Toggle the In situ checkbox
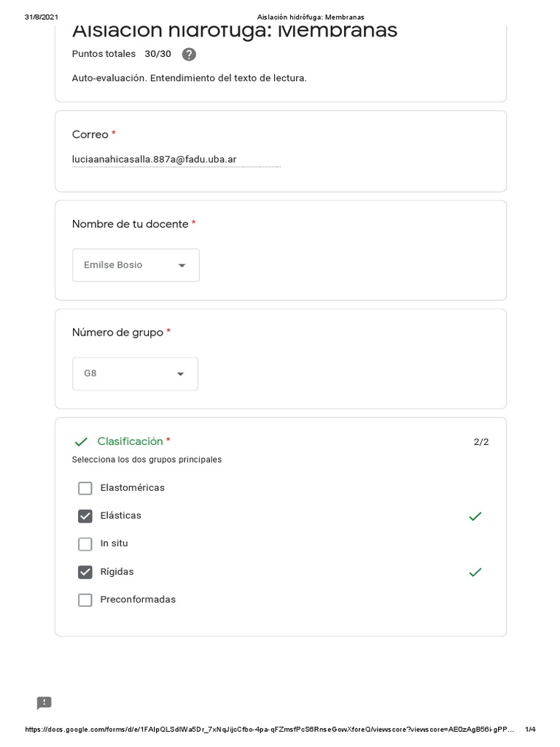 pyautogui.click(x=85, y=544)
